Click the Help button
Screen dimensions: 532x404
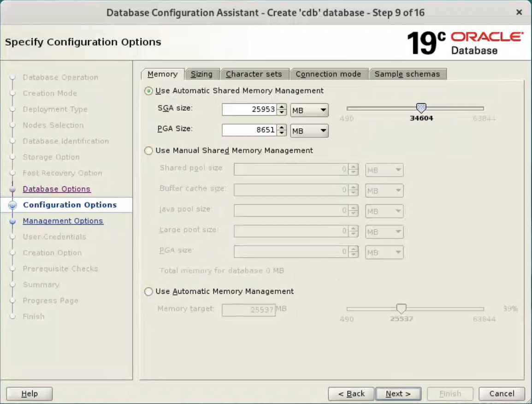point(30,394)
